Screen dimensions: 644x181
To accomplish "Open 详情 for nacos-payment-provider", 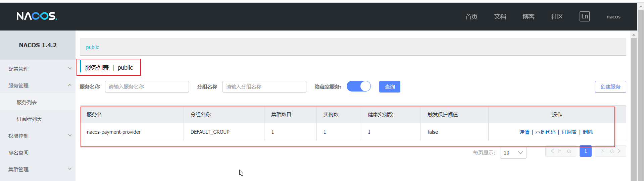I will 524,132.
